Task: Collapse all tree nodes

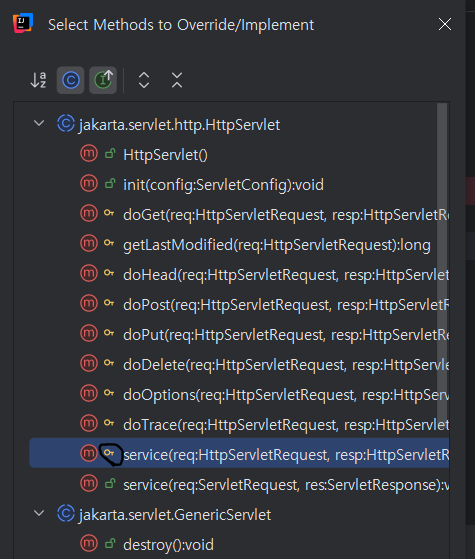Action: (177, 80)
